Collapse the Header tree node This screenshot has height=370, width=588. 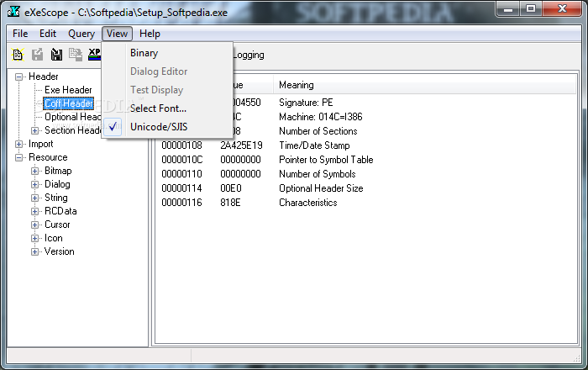(x=18, y=77)
